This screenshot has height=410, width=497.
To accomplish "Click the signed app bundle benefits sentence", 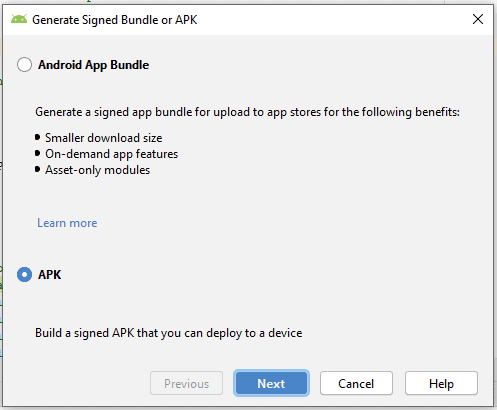I will click(247, 112).
